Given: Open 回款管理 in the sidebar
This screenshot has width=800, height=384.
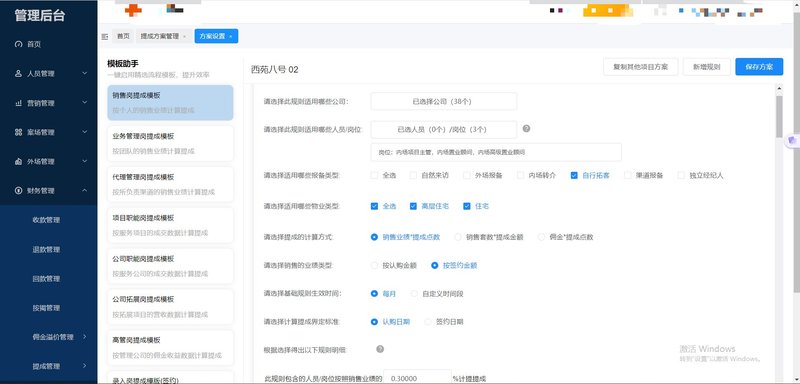Looking at the screenshot, I should pyautogui.click(x=46, y=278).
